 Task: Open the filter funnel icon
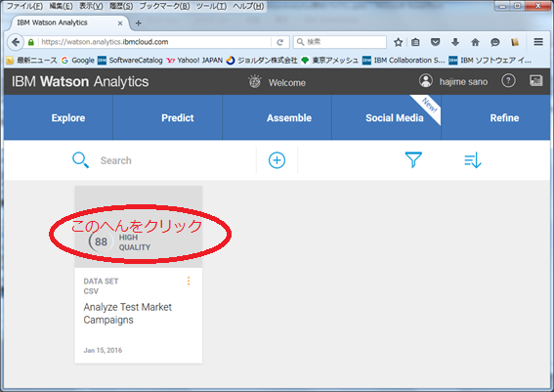413,159
